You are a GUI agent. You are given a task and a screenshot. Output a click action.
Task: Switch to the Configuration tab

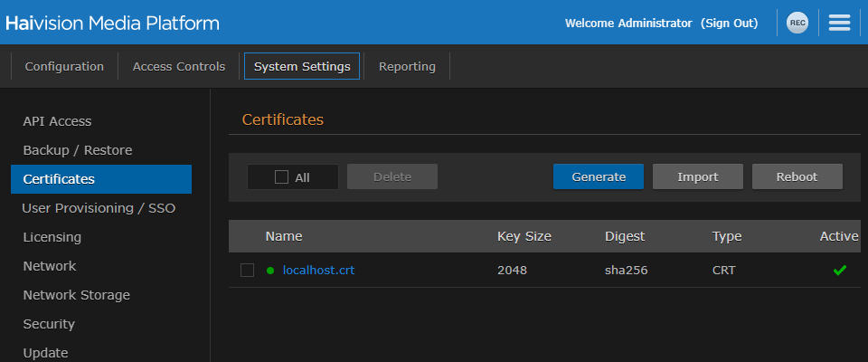(64, 66)
